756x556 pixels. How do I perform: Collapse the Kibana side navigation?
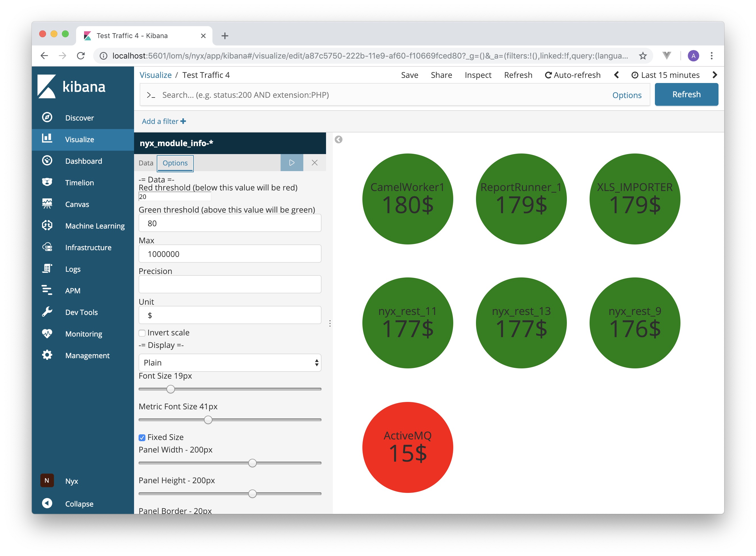(47, 503)
